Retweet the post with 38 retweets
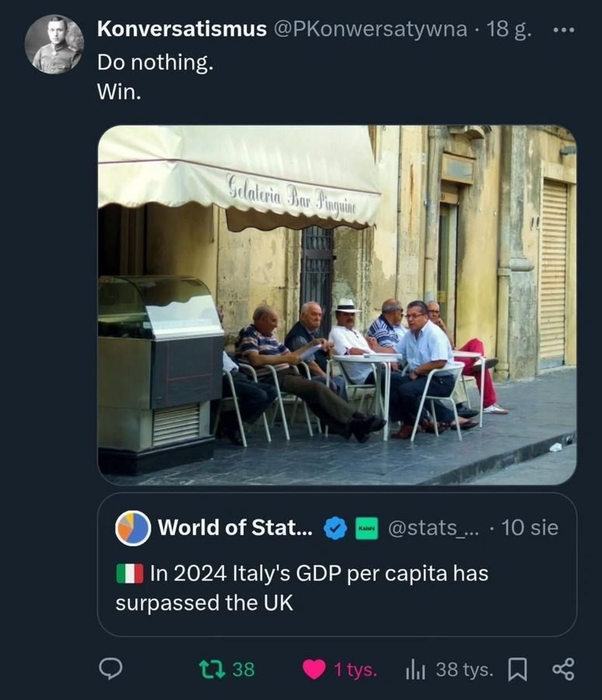The image size is (602, 700). [208, 669]
